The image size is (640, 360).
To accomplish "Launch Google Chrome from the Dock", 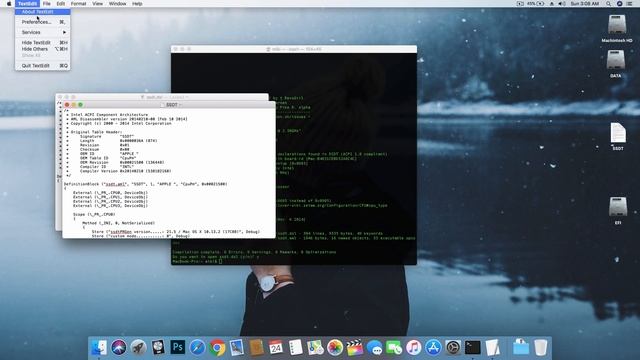I will tap(217, 348).
